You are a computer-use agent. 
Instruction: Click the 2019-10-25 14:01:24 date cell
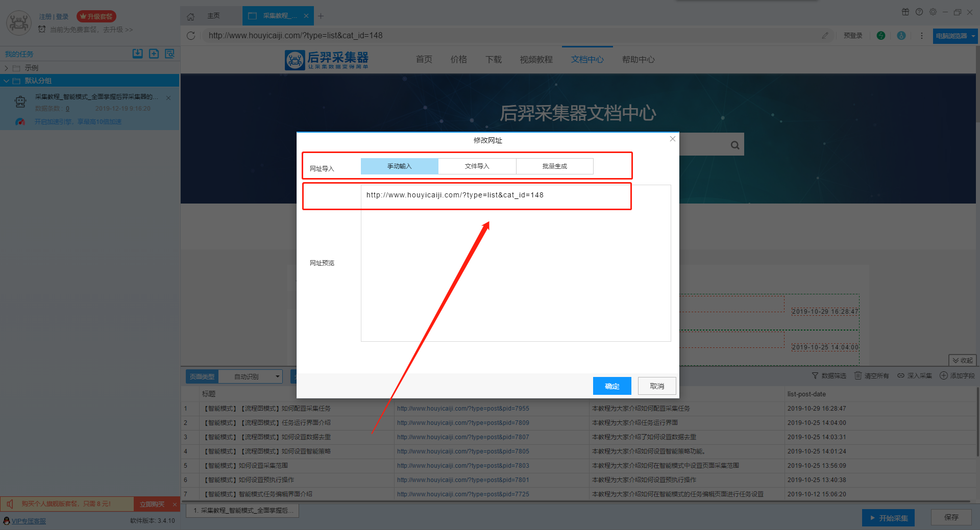(x=817, y=451)
